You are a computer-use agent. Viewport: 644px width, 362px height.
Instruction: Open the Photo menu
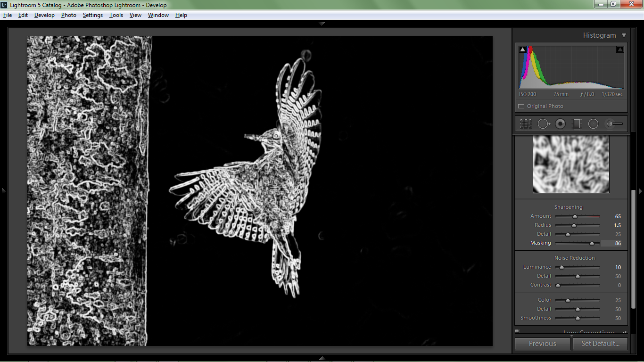click(69, 15)
